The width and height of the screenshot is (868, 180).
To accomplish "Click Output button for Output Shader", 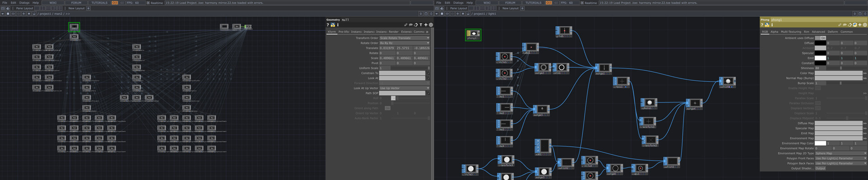I will (x=821, y=168).
